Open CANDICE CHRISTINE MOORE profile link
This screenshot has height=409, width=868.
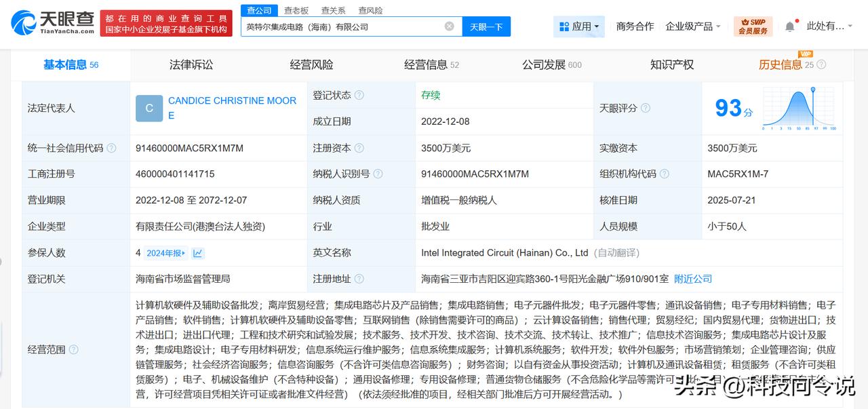click(x=232, y=108)
